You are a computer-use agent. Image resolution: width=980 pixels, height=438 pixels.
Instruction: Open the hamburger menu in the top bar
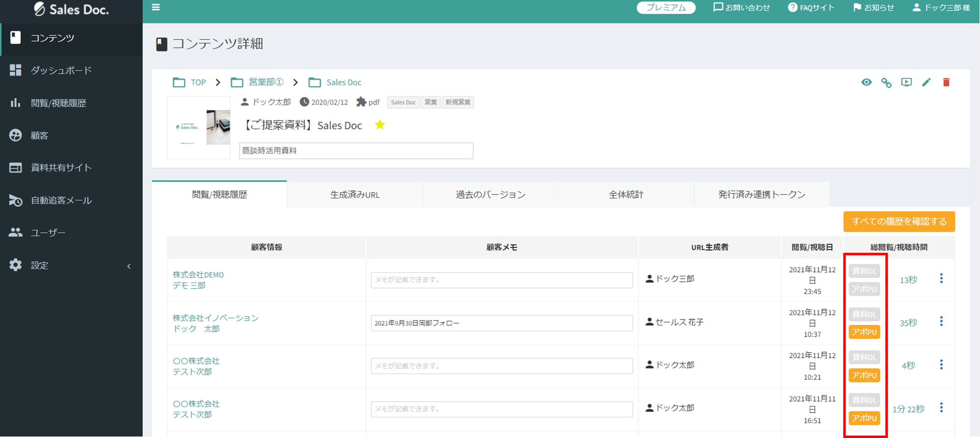pos(156,7)
